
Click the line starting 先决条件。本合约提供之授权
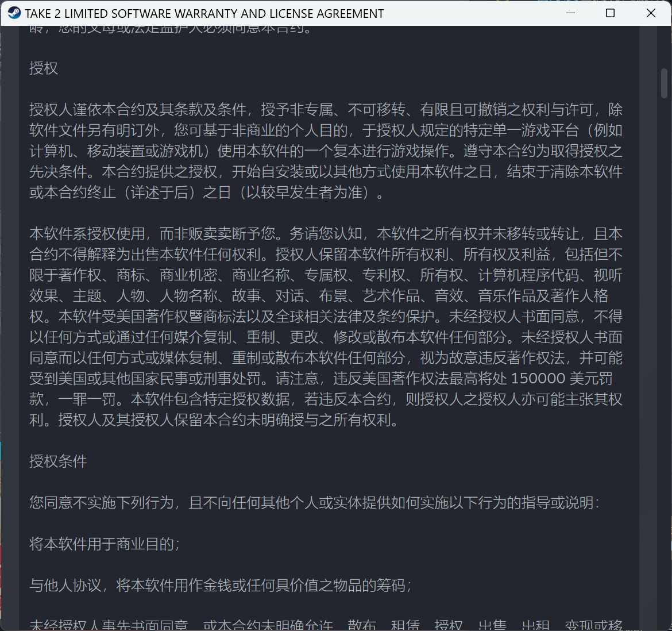point(326,172)
